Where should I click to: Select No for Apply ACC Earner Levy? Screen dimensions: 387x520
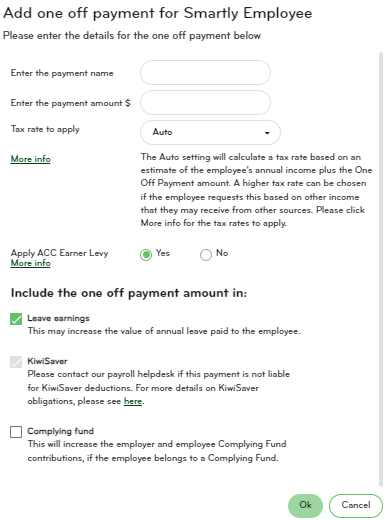tap(206, 255)
